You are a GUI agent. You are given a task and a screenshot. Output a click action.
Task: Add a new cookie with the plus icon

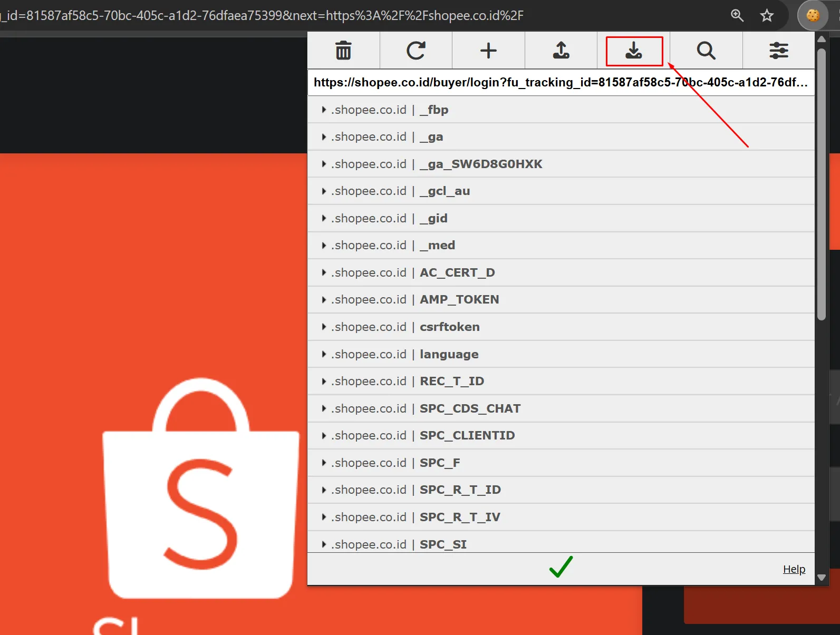[x=488, y=51]
